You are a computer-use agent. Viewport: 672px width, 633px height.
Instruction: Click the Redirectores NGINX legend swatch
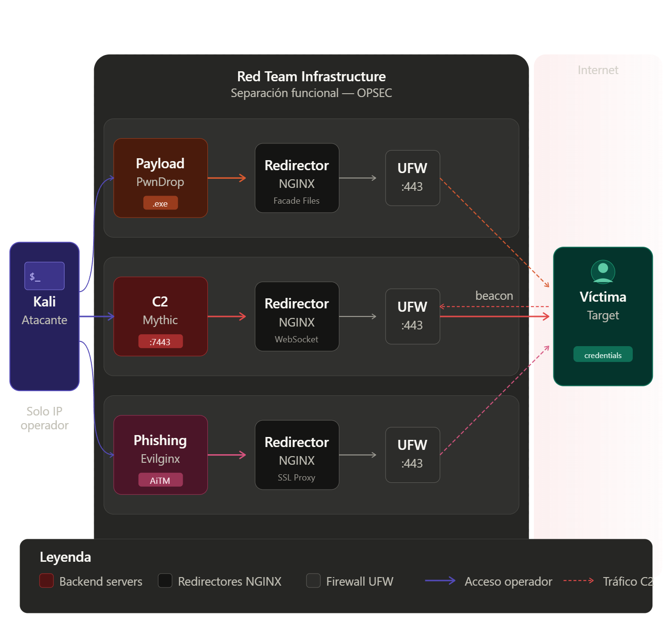pos(165,581)
